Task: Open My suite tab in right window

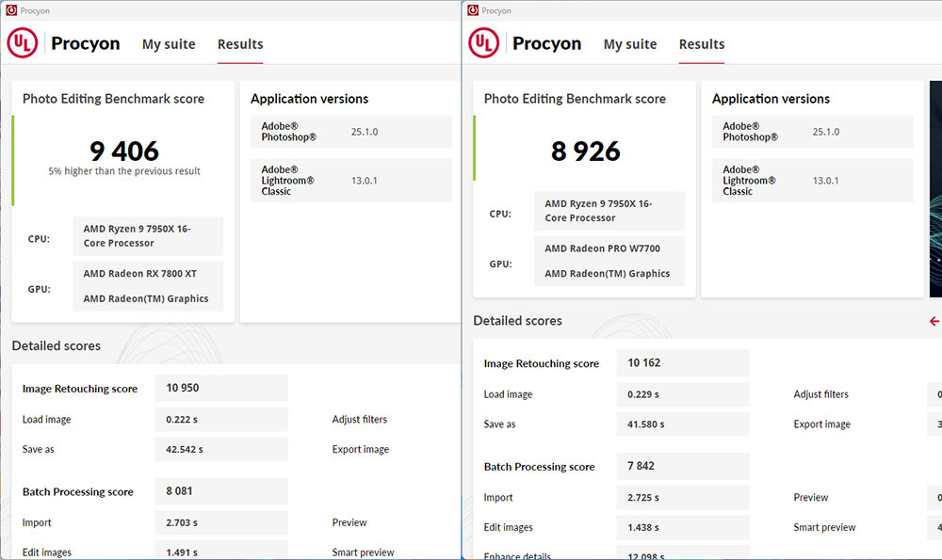Action: [x=630, y=44]
